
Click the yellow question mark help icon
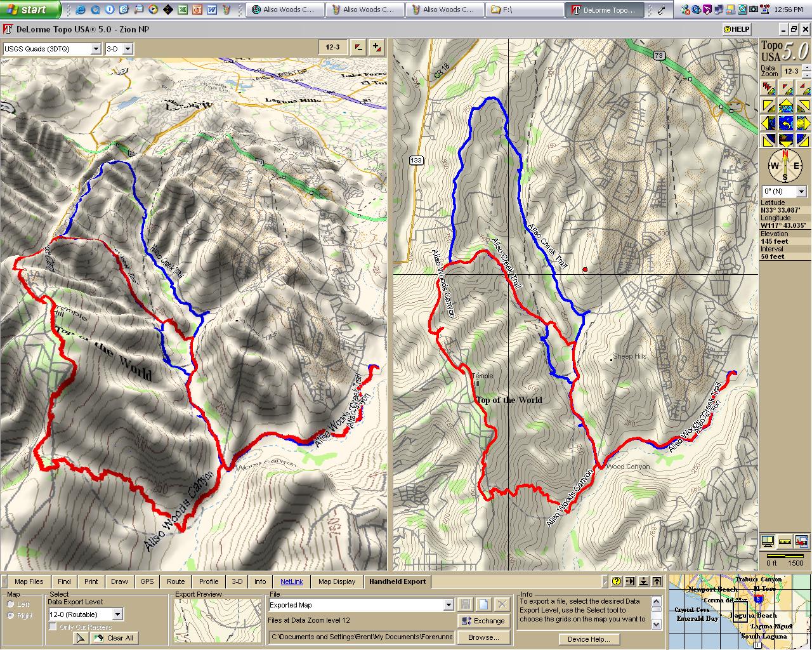pos(615,581)
